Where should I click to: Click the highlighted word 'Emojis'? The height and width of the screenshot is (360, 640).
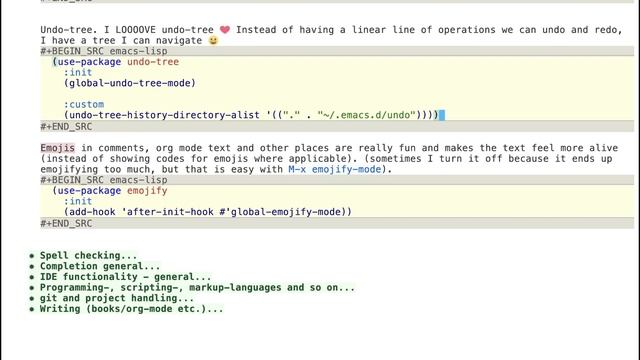coord(58,148)
